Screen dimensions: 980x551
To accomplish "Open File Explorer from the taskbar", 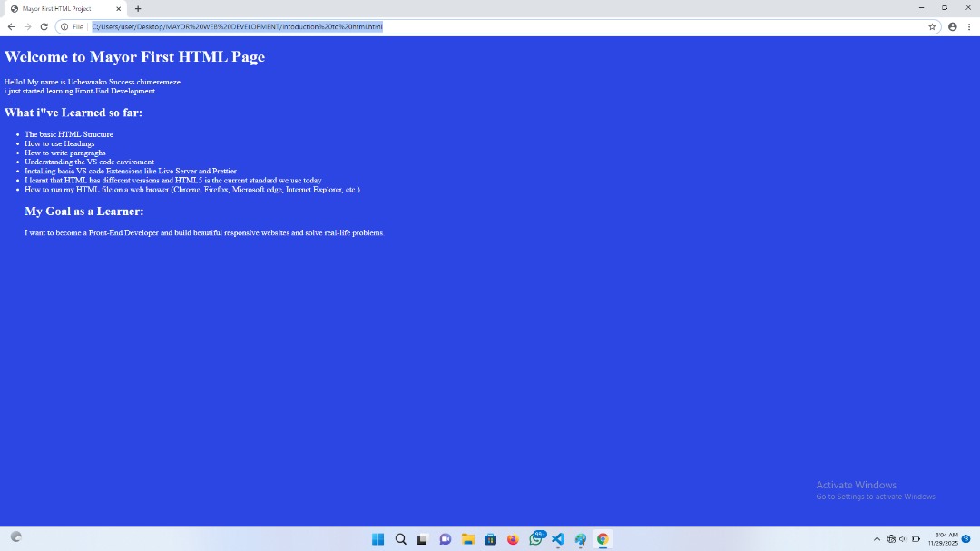I will (x=468, y=539).
